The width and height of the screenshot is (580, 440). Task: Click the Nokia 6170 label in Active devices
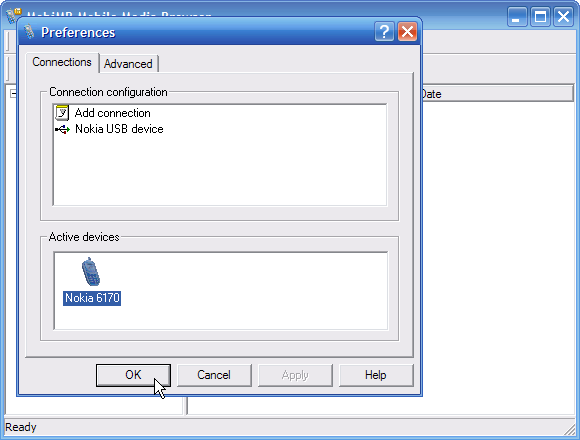[x=92, y=298]
